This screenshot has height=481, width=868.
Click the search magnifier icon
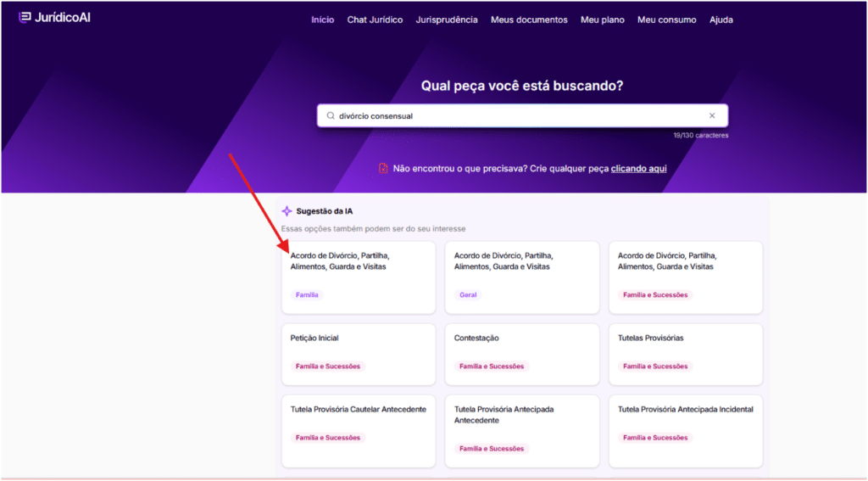tap(331, 116)
